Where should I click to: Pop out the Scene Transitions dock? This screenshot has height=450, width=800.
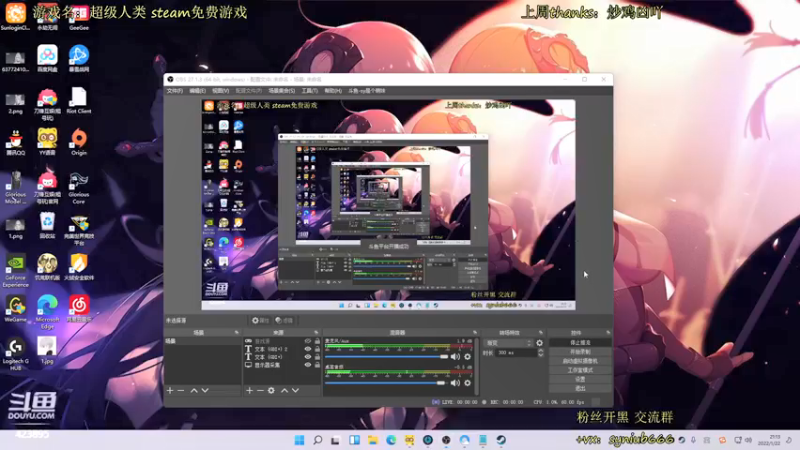pyautogui.click(x=541, y=333)
